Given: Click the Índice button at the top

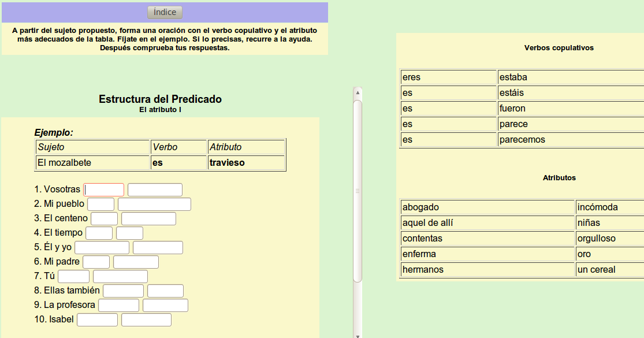Looking at the screenshot, I should [x=164, y=12].
